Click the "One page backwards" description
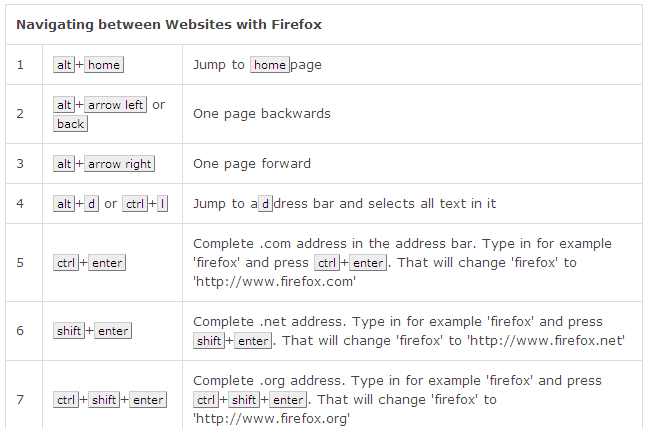Screen dimensions: 647x429 (261, 114)
